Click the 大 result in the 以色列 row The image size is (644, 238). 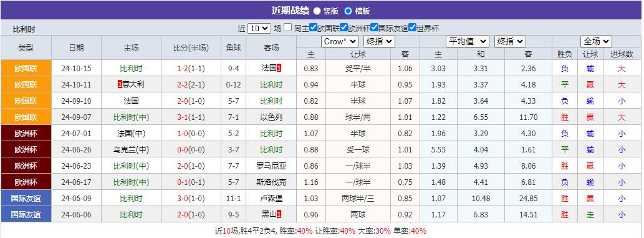[x=622, y=117]
